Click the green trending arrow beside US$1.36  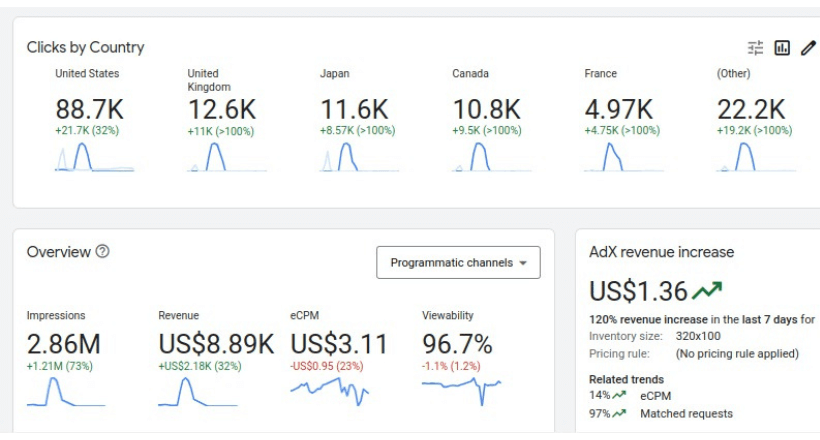(x=708, y=291)
